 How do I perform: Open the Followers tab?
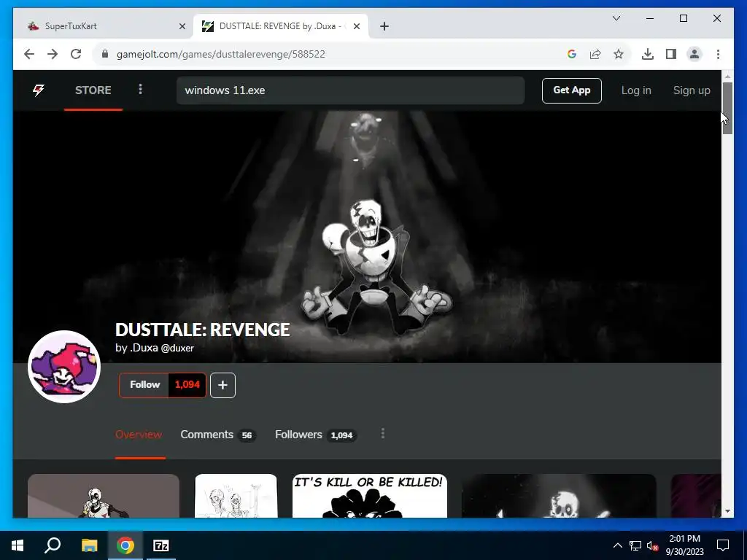(x=315, y=435)
